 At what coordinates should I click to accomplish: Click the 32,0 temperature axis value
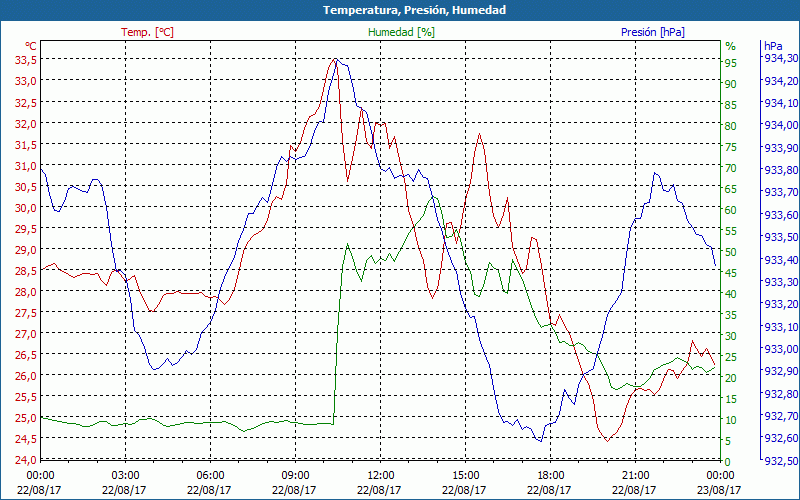point(25,123)
